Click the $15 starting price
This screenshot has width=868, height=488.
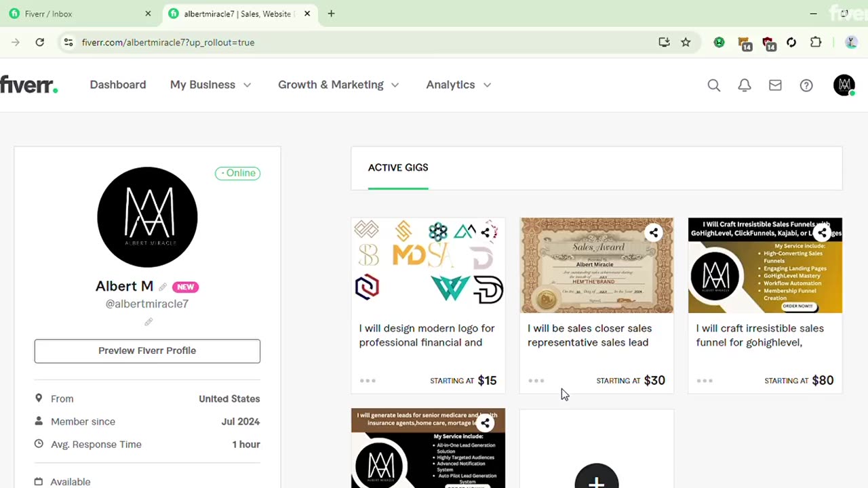tap(487, 380)
